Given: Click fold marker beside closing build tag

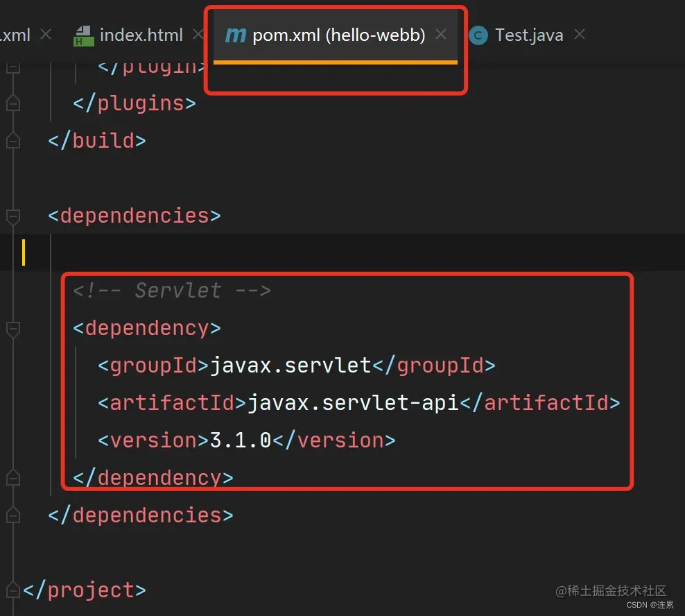Looking at the screenshot, I should pos(13,140).
